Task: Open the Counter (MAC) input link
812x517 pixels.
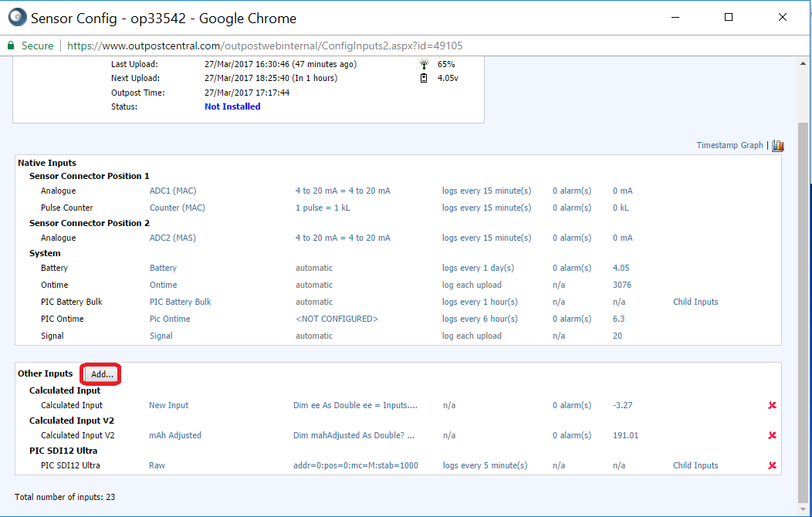Action: tap(177, 208)
